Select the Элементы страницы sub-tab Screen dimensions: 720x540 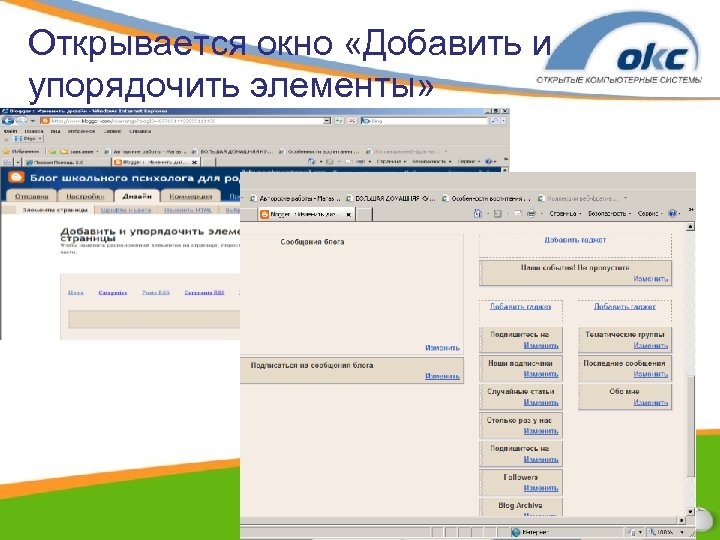tap(55, 210)
